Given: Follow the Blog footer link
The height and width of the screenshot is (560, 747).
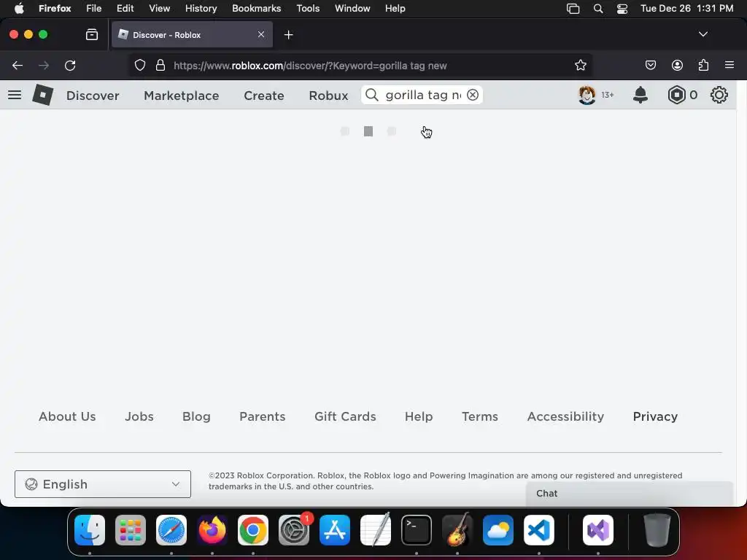Looking at the screenshot, I should (x=196, y=416).
